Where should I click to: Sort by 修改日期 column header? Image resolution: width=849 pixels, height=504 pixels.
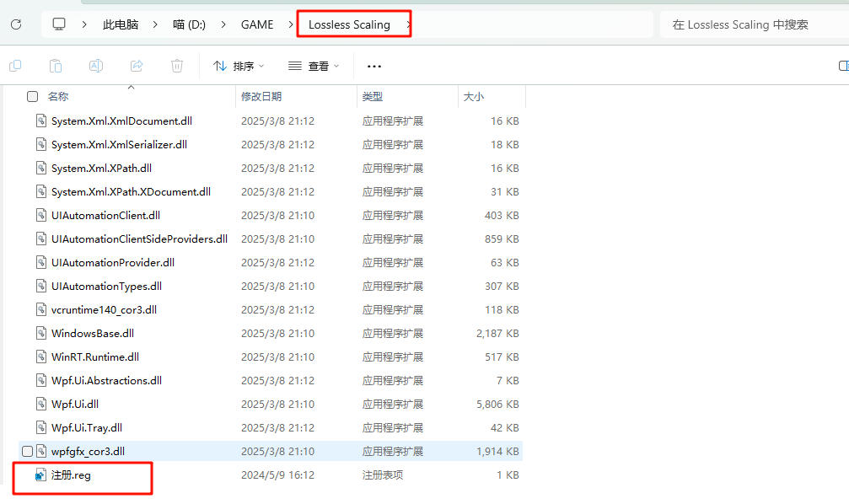click(x=261, y=96)
